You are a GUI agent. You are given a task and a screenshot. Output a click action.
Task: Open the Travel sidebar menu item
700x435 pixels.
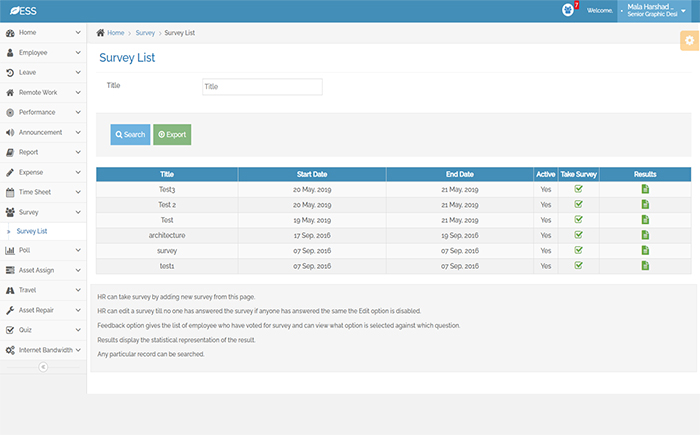tap(43, 290)
